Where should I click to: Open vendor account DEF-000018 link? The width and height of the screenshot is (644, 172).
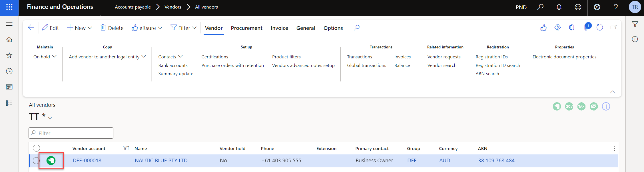click(87, 161)
